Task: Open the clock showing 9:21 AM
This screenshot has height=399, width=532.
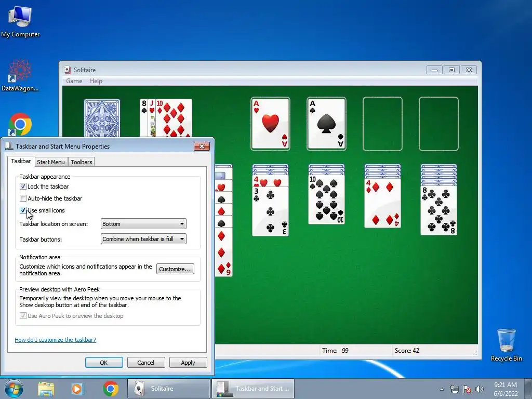Action: [x=506, y=389]
